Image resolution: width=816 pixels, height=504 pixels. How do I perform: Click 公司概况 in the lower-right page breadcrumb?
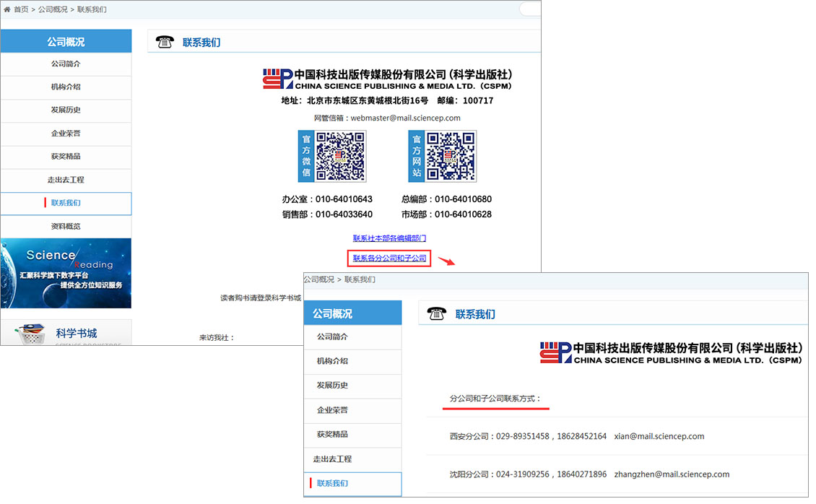click(319, 279)
